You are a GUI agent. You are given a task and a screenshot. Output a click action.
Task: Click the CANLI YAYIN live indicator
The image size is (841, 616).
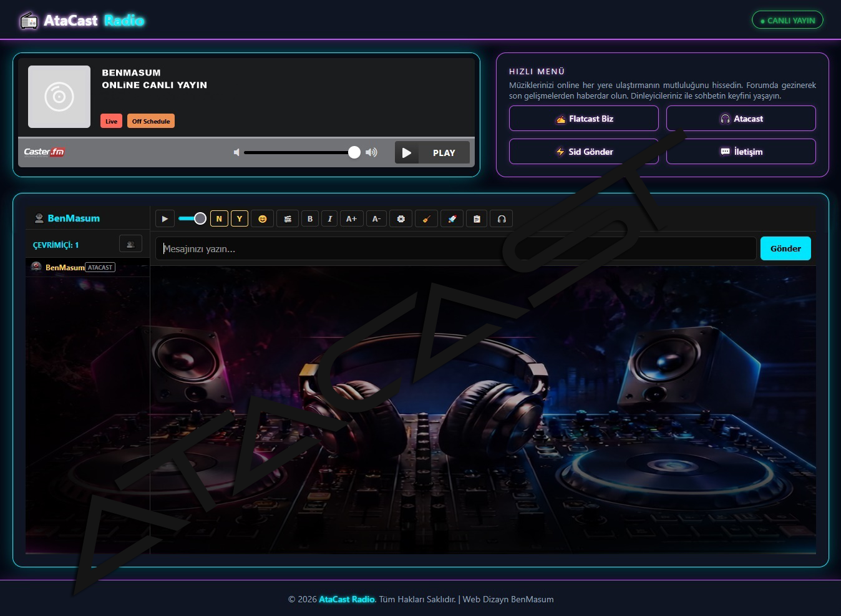coord(787,20)
